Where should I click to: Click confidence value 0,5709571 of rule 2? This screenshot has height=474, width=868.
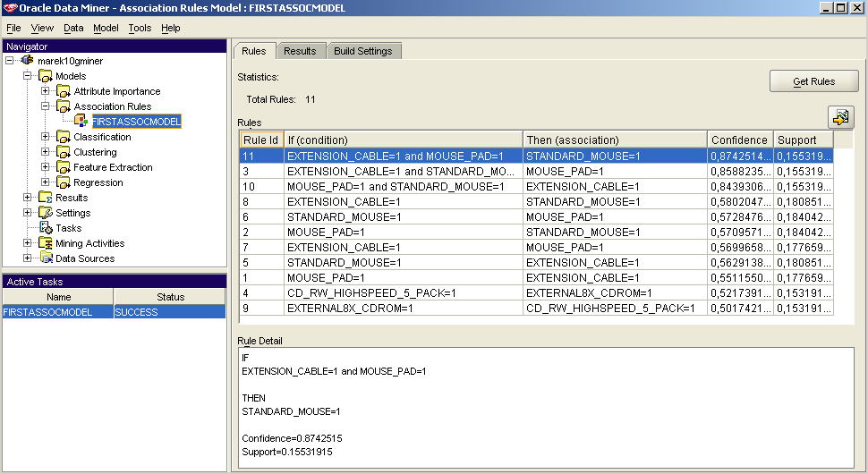[x=740, y=233]
